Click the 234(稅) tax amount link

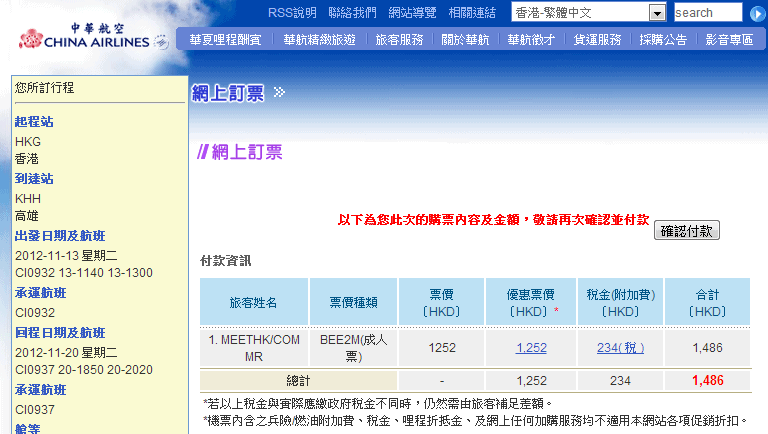click(620, 347)
